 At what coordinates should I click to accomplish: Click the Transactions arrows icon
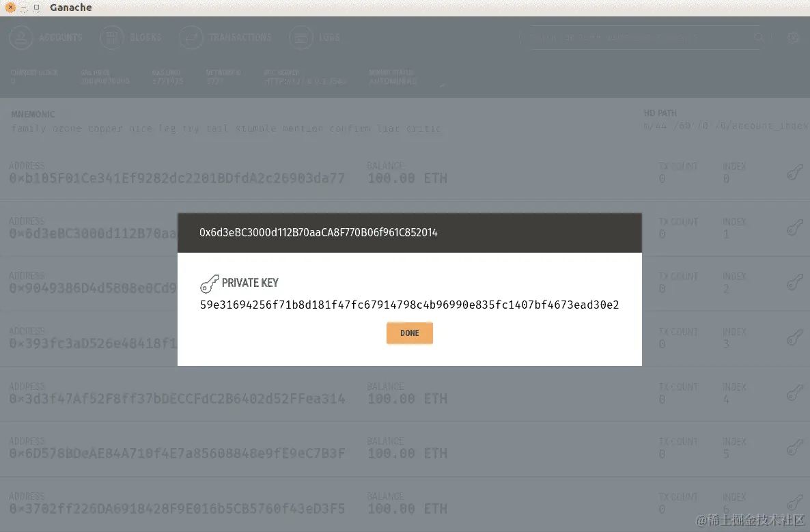191,38
